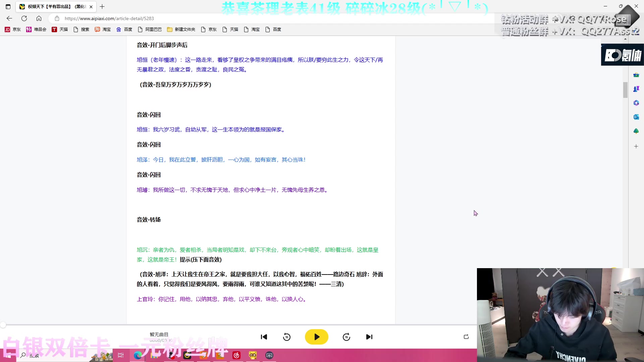Expand the 新建文件夹 bookmarks folder

[x=181, y=29]
